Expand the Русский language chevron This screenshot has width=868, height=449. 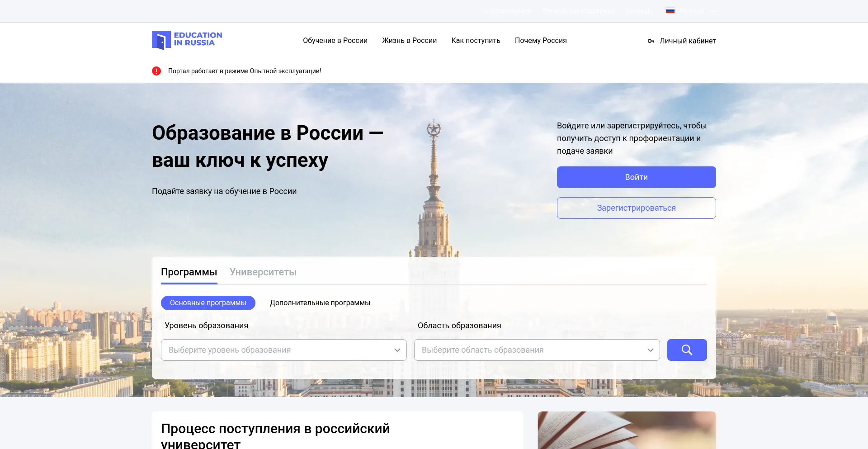(713, 11)
